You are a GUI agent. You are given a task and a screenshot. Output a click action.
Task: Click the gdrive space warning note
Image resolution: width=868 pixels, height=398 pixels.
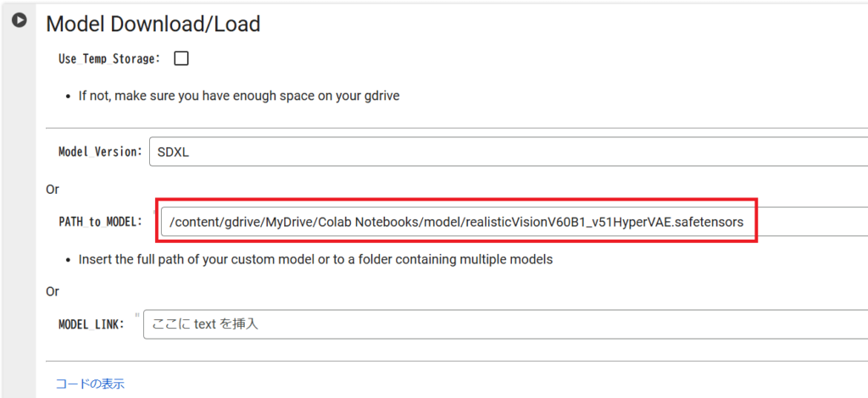[239, 96]
